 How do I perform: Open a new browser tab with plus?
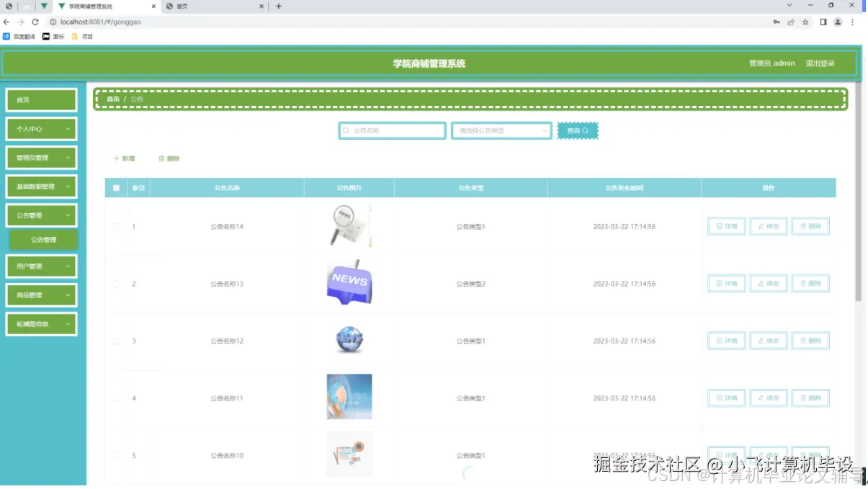point(279,6)
